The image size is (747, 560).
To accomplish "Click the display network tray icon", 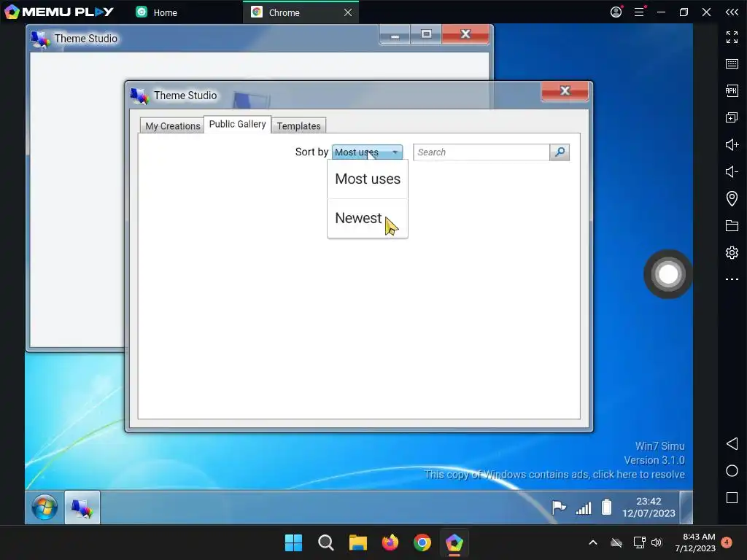I will (639, 542).
